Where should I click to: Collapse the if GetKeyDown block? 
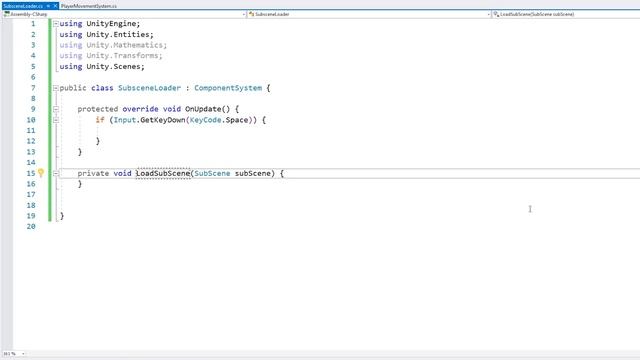[x=56, y=120]
